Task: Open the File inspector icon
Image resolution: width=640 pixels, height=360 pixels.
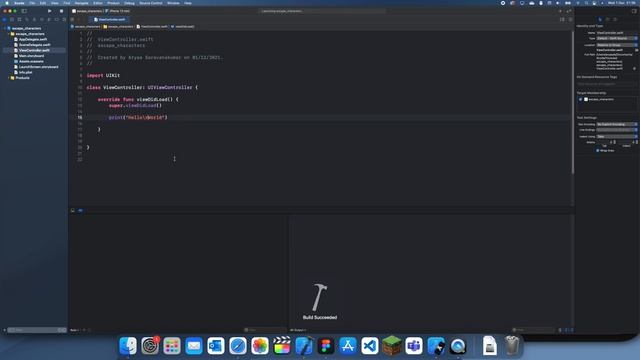Action: tap(600, 19)
